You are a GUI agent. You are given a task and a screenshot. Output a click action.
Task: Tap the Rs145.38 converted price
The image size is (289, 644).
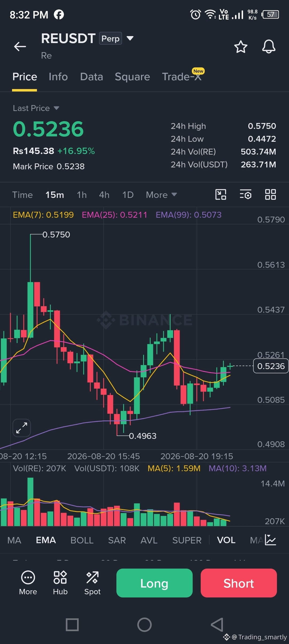tap(33, 151)
